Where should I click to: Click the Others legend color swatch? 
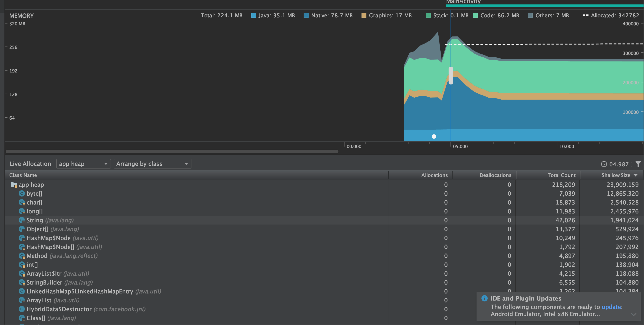point(530,15)
